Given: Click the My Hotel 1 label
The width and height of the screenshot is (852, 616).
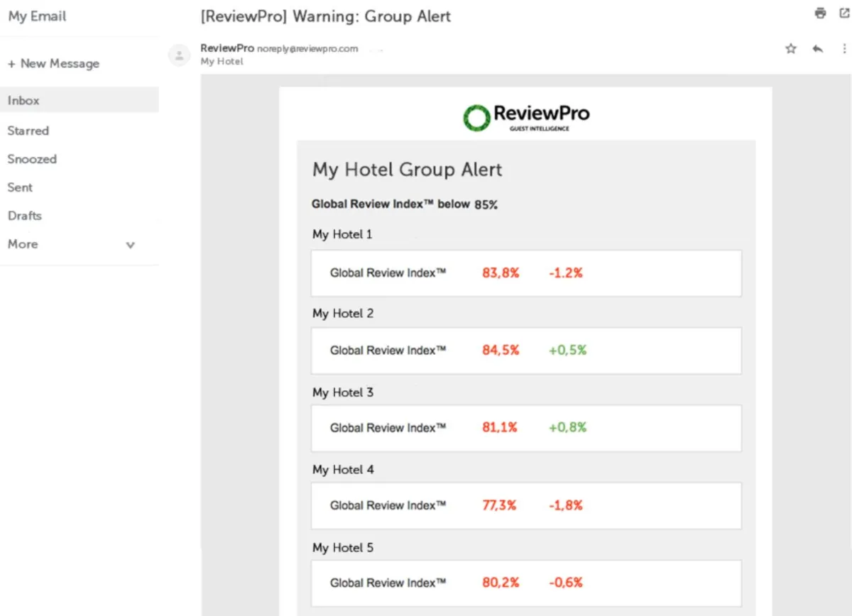Looking at the screenshot, I should click(x=342, y=234).
